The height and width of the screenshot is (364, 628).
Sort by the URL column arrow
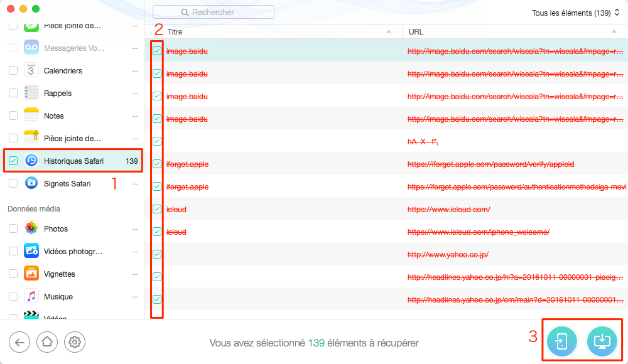pos(614,31)
